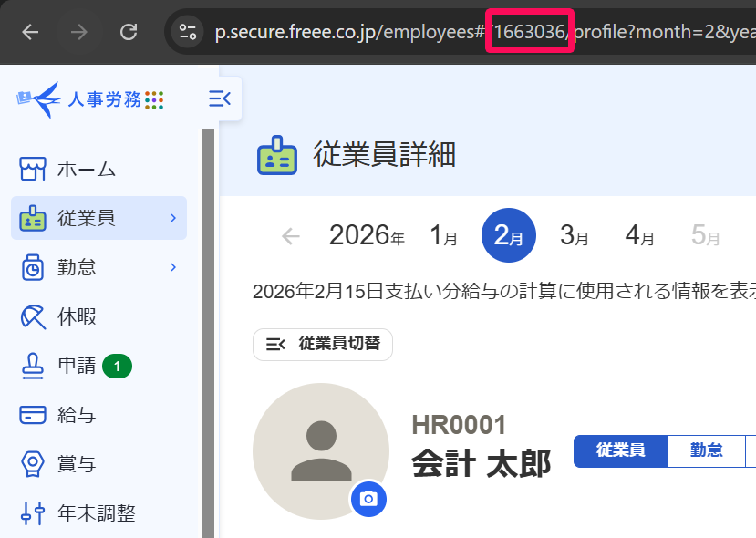Click the URL address bar text
This screenshot has width=756, height=538.
click(484, 32)
